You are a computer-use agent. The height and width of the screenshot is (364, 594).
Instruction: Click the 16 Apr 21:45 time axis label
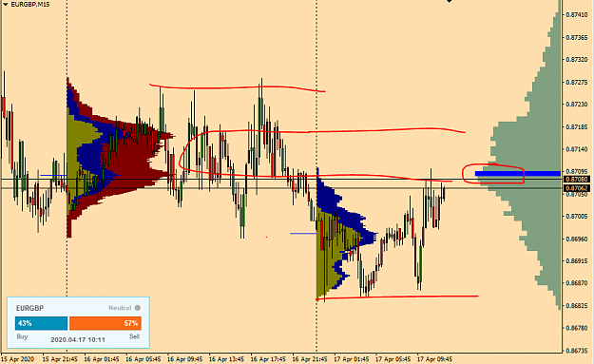coord(310,359)
